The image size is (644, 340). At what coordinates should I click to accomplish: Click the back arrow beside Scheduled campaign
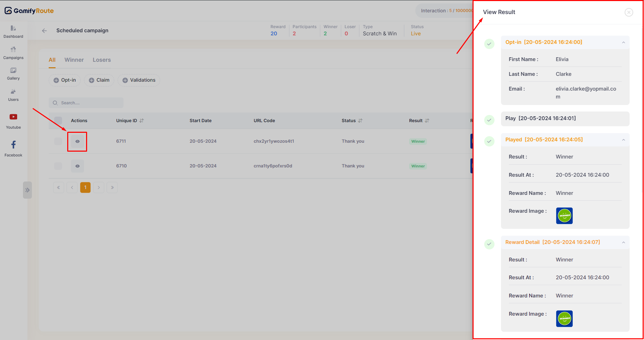(x=44, y=31)
